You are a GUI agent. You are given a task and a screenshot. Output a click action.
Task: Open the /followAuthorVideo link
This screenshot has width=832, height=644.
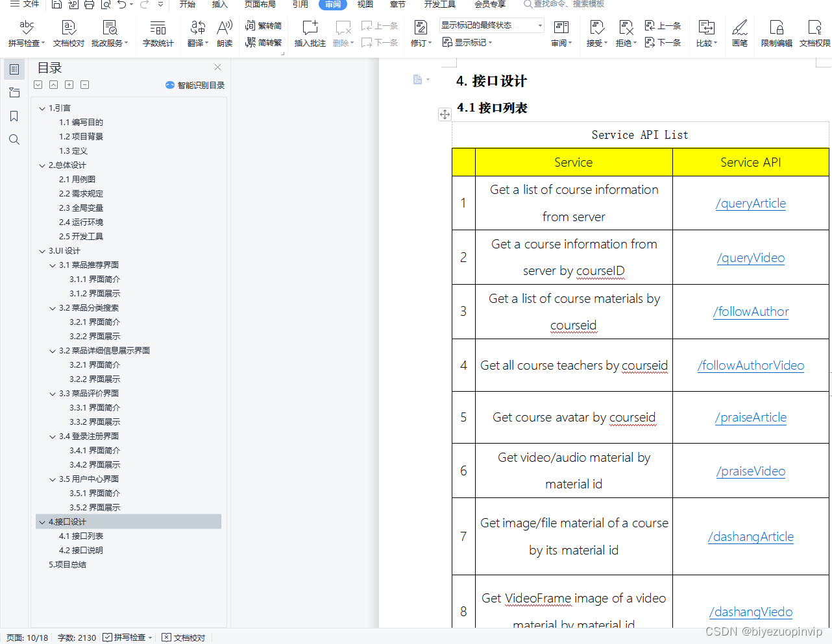[x=751, y=366]
